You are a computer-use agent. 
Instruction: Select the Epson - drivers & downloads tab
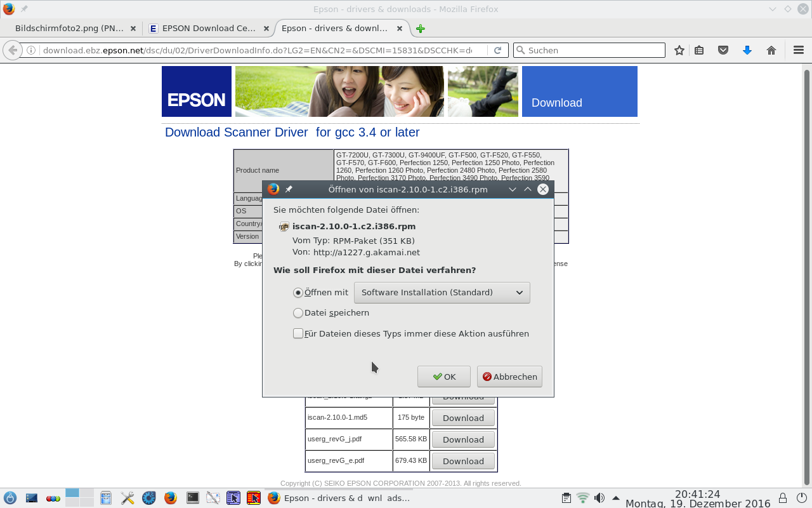pyautogui.click(x=334, y=28)
